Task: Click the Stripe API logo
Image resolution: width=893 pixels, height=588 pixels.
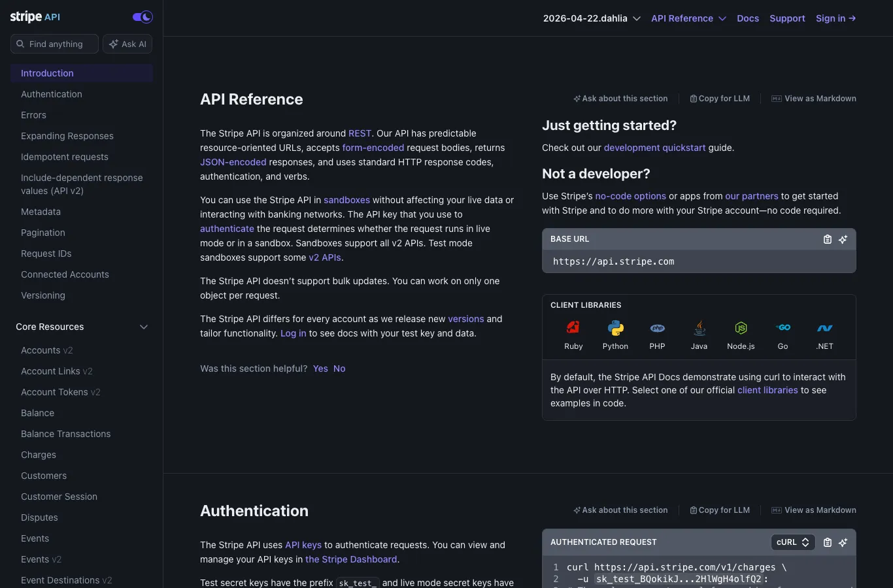Action: [x=35, y=17]
